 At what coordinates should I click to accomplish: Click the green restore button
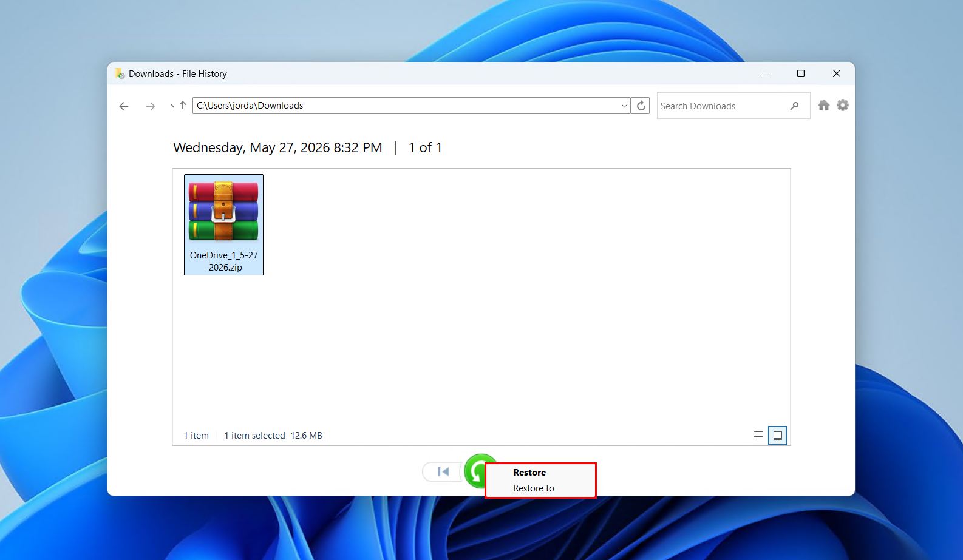tap(475, 471)
